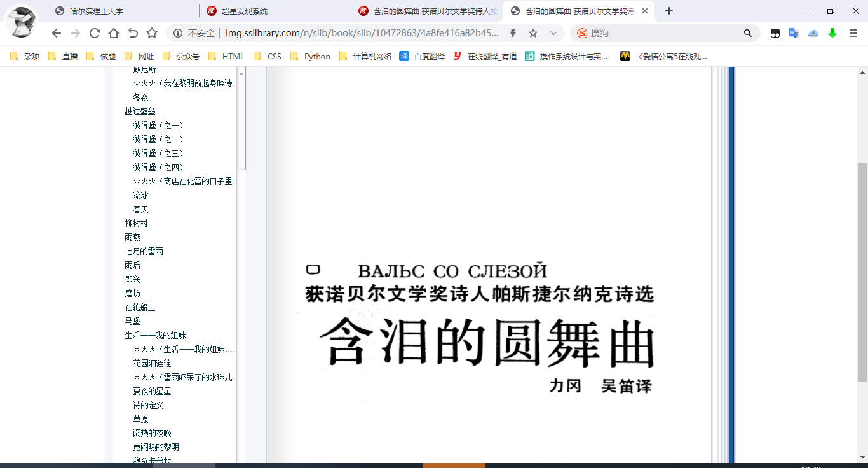Click in the 搜狗 search input field
Image resolution: width=868 pixels, height=468 pixels.
[661, 33]
